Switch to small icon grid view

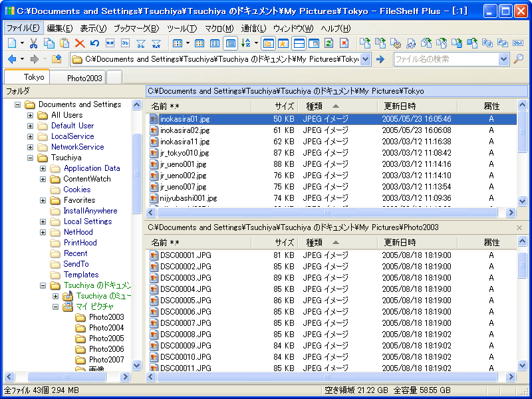(x=199, y=43)
